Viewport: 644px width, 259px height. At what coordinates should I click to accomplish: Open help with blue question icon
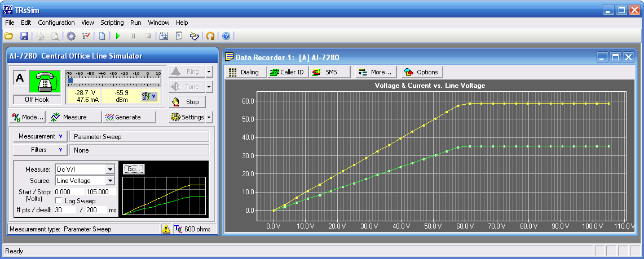(226, 36)
